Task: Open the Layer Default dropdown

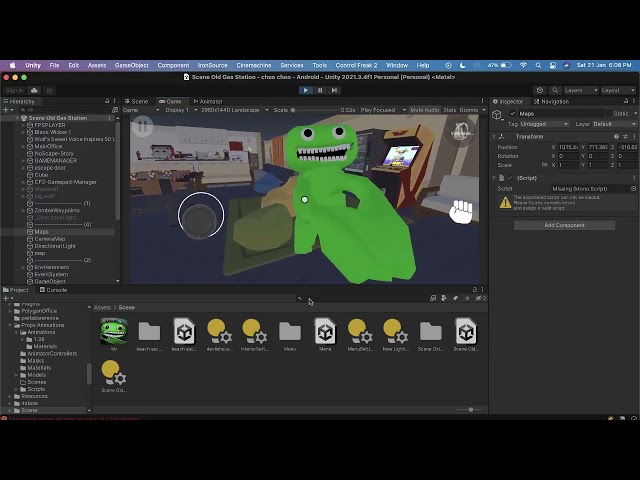Action: (x=614, y=124)
